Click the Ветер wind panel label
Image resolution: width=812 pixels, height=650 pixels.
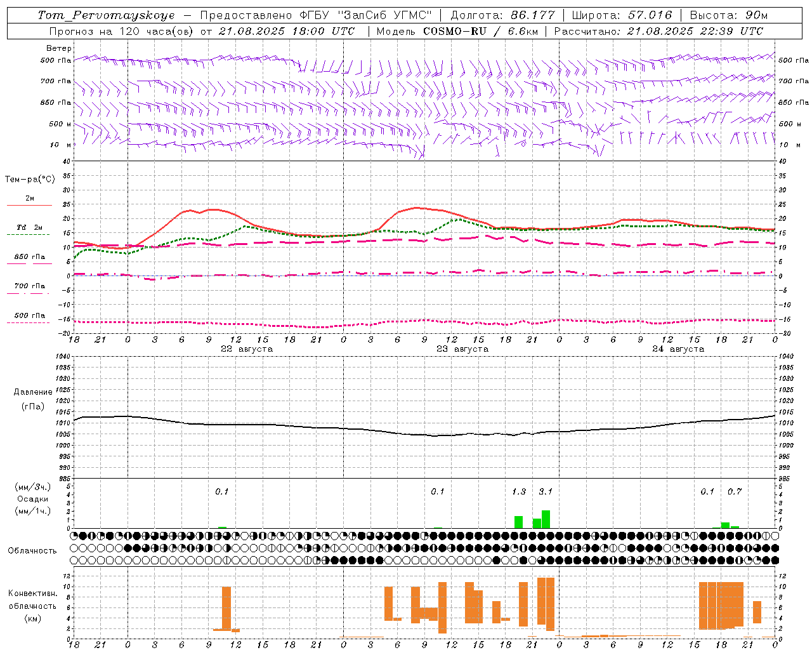[58, 48]
